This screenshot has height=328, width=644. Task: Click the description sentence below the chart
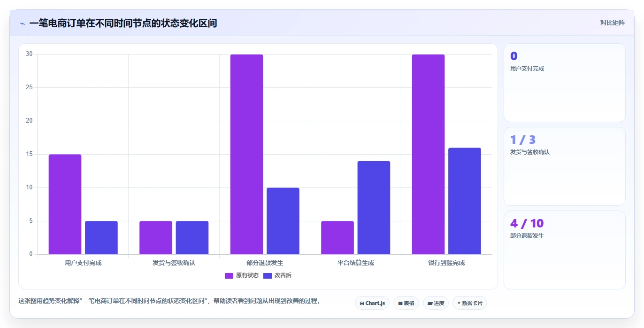pos(169,301)
